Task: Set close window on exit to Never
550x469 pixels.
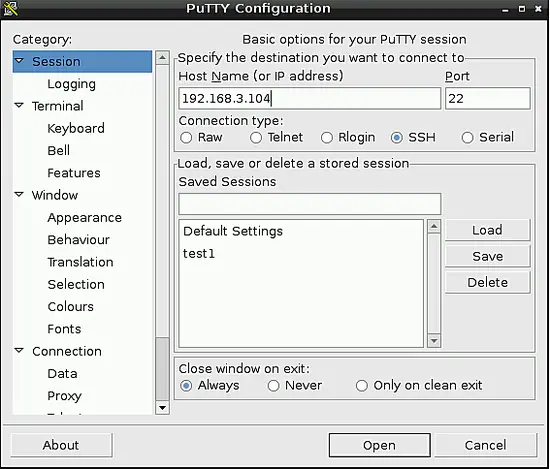Action: click(x=274, y=386)
